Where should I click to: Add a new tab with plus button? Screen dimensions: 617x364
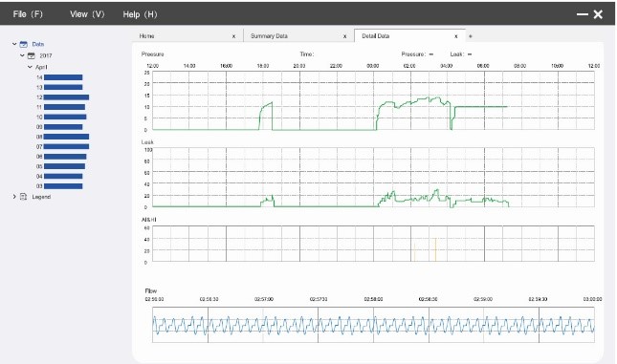471,36
